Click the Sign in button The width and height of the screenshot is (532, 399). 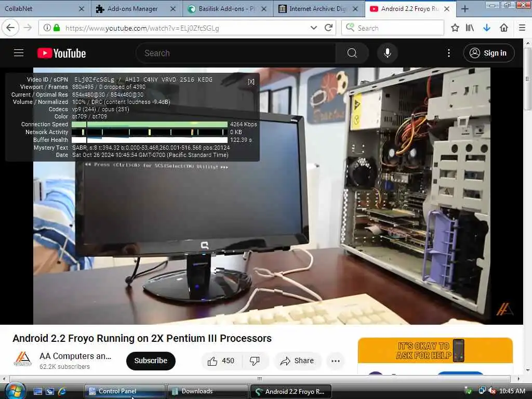point(488,53)
